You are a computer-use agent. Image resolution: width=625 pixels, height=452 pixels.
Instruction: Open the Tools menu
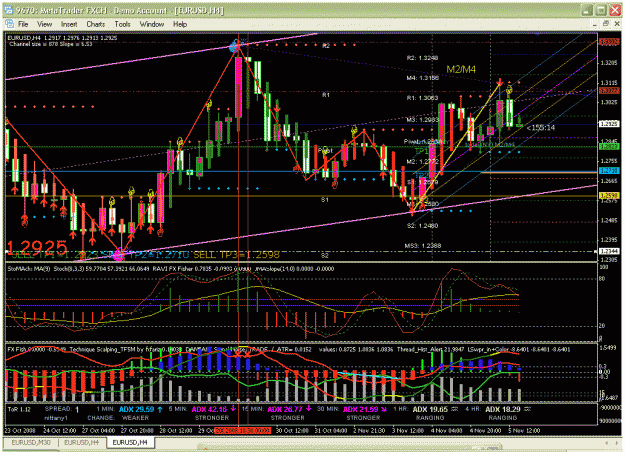(x=122, y=24)
